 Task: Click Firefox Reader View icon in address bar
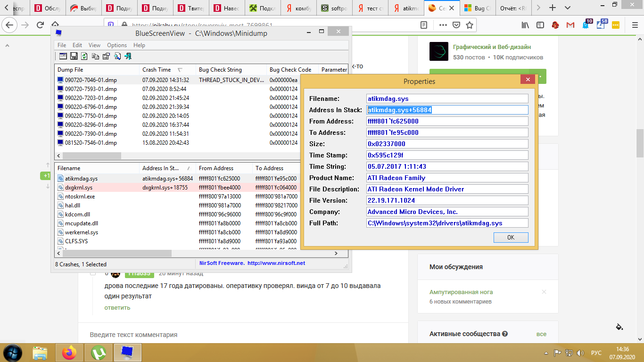tap(424, 25)
